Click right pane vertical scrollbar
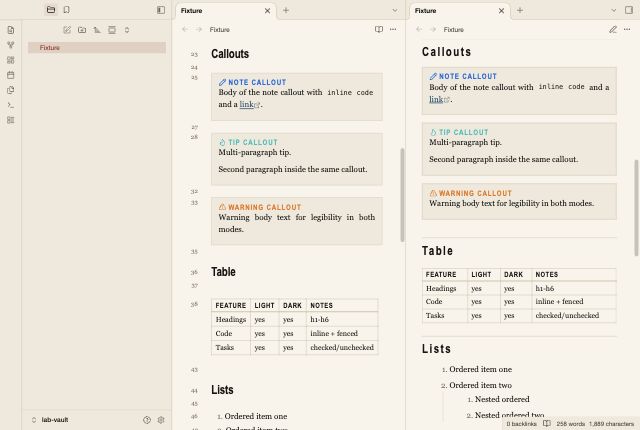This screenshot has height=430, width=640. 636,208
